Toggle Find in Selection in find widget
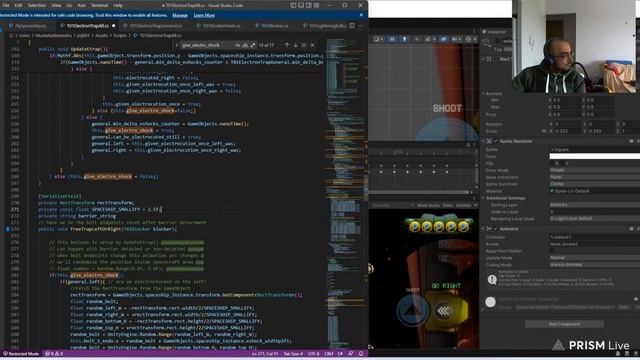The width and height of the screenshot is (640, 360). [x=303, y=45]
